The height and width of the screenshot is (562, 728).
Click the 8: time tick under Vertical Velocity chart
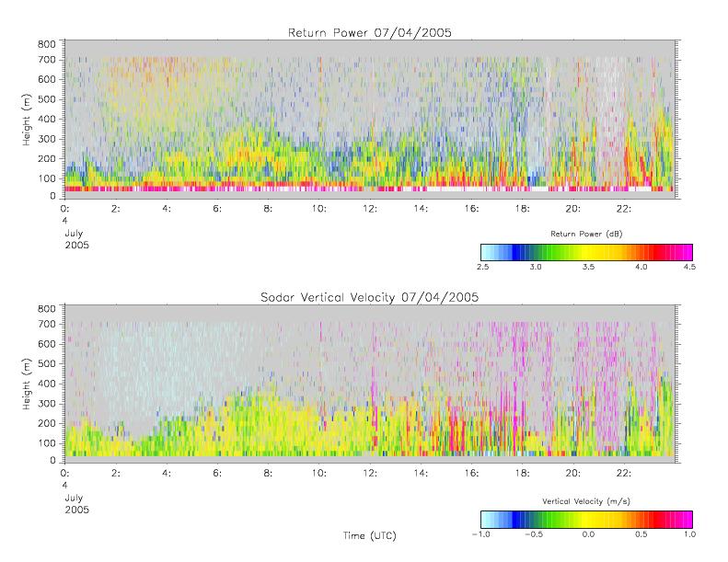click(268, 473)
